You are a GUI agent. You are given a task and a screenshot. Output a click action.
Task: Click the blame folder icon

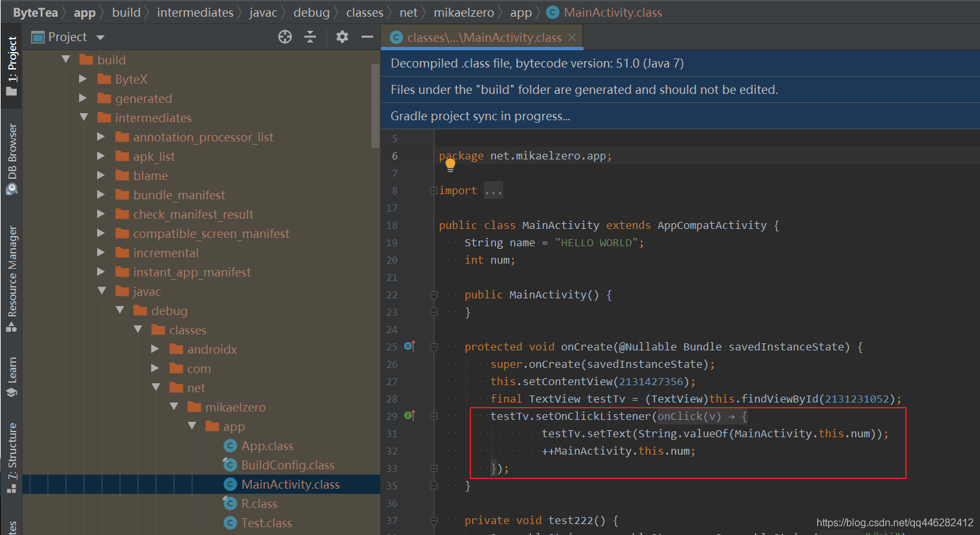click(122, 176)
